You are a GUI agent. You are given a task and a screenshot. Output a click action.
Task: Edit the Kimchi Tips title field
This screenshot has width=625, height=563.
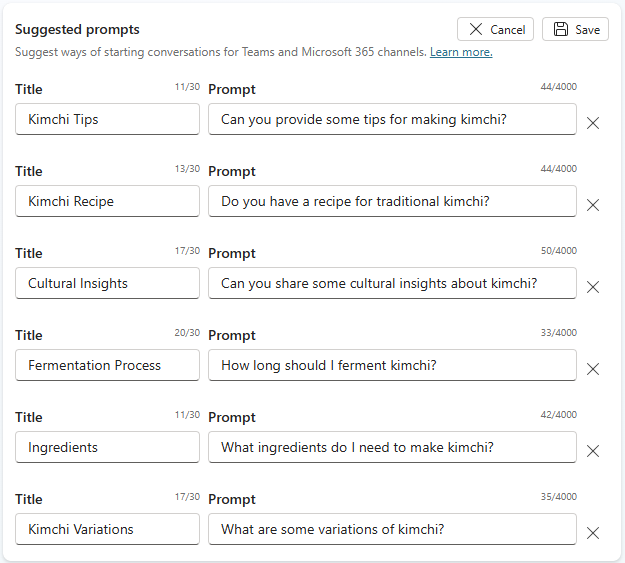[x=108, y=119]
